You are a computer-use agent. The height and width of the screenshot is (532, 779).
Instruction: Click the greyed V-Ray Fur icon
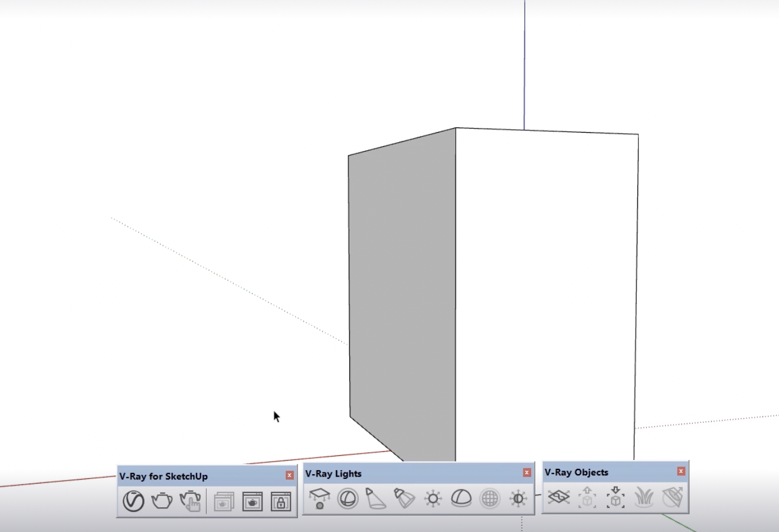click(x=644, y=497)
